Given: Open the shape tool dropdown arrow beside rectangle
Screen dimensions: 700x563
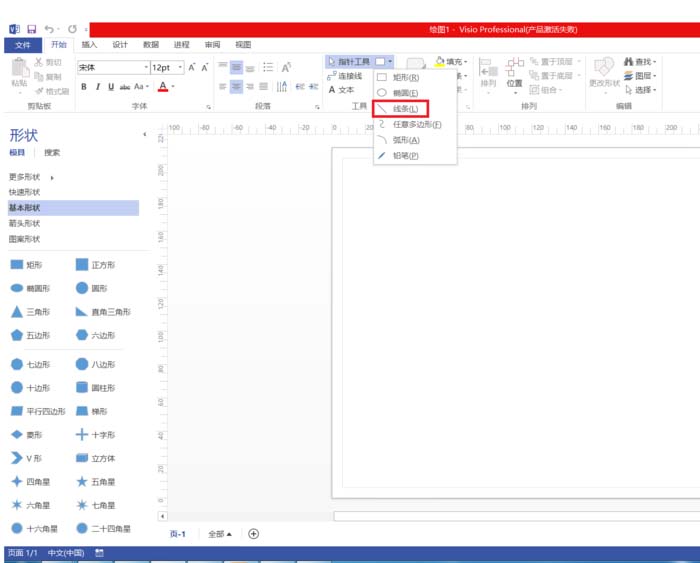Looking at the screenshot, I should click(x=390, y=62).
